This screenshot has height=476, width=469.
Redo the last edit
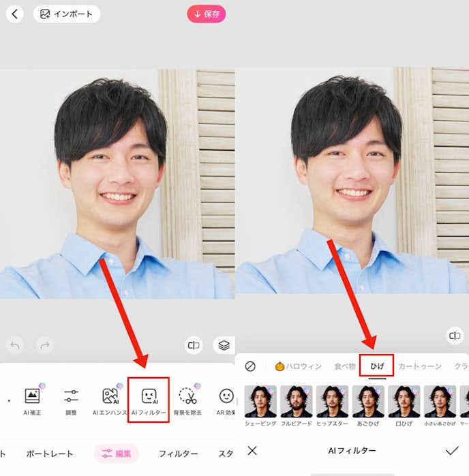(45, 345)
